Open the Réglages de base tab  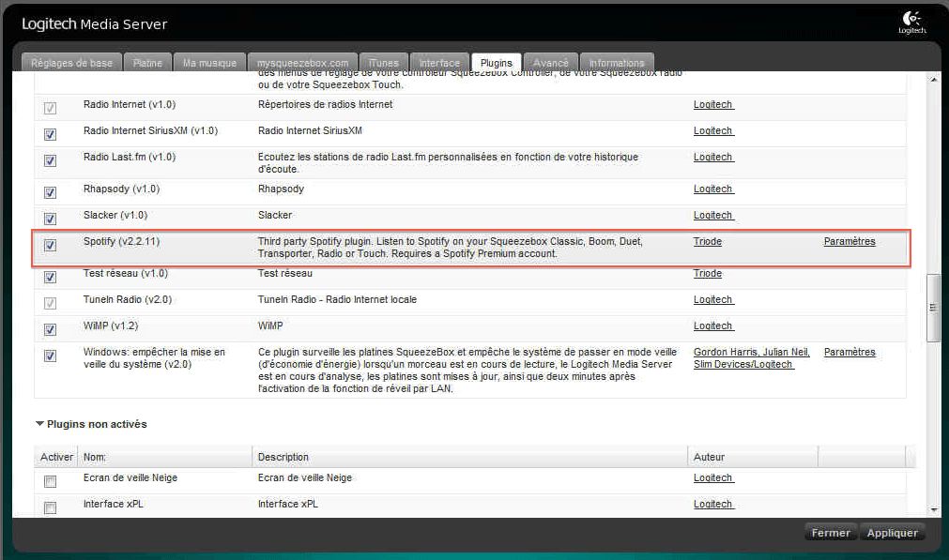point(71,62)
